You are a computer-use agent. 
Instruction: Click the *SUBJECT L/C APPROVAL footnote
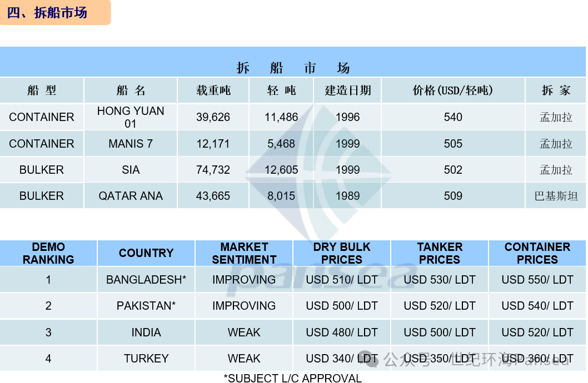coord(293,378)
